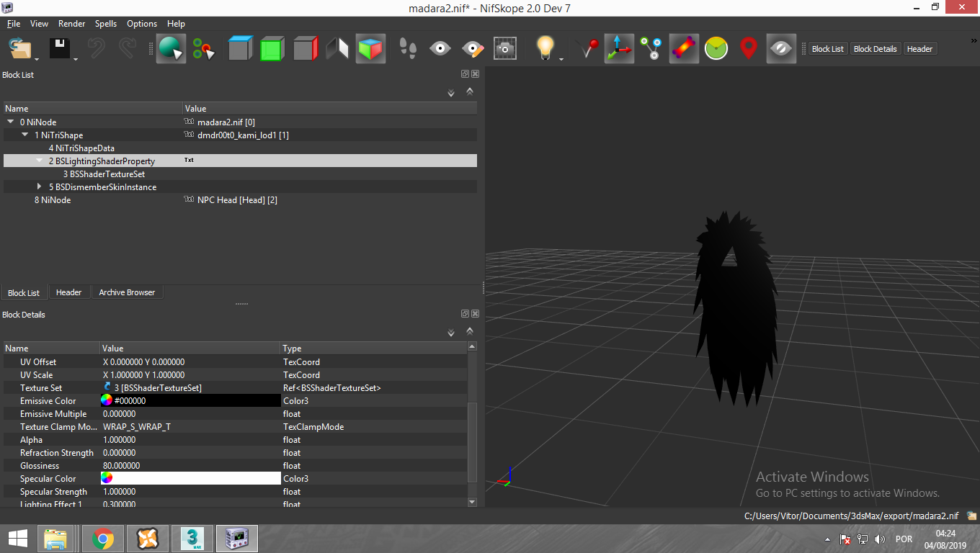
Task: Toggle Select Vertices mode
Action: (x=204, y=49)
